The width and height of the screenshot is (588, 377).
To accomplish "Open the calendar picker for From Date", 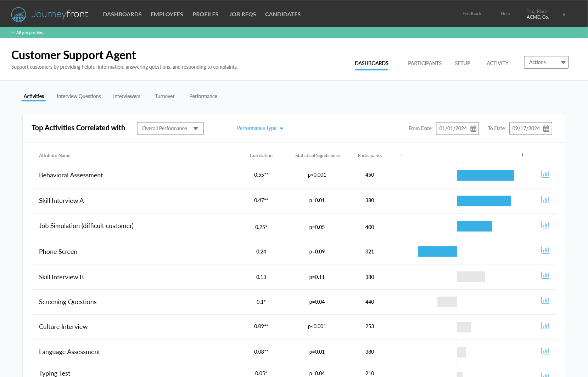I will [474, 128].
